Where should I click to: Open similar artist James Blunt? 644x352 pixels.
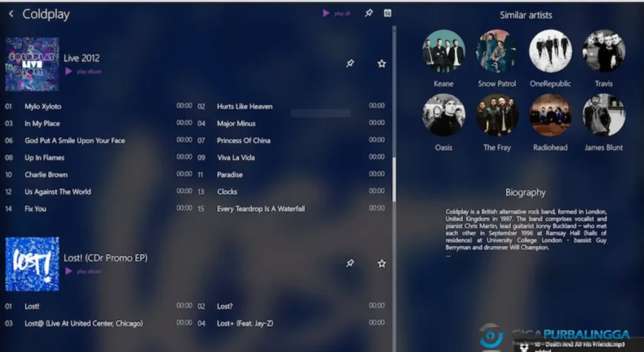[604, 115]
